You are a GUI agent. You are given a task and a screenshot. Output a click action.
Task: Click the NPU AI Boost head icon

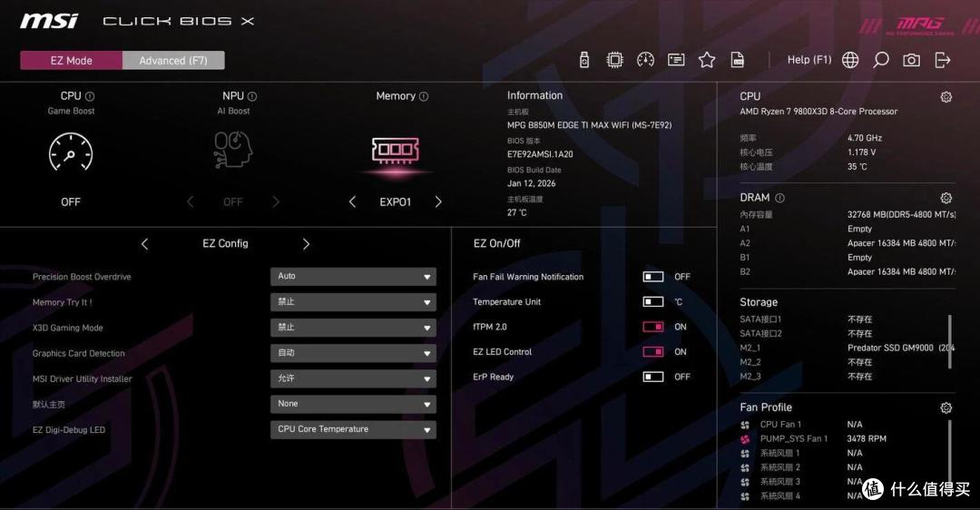[232, 150]
